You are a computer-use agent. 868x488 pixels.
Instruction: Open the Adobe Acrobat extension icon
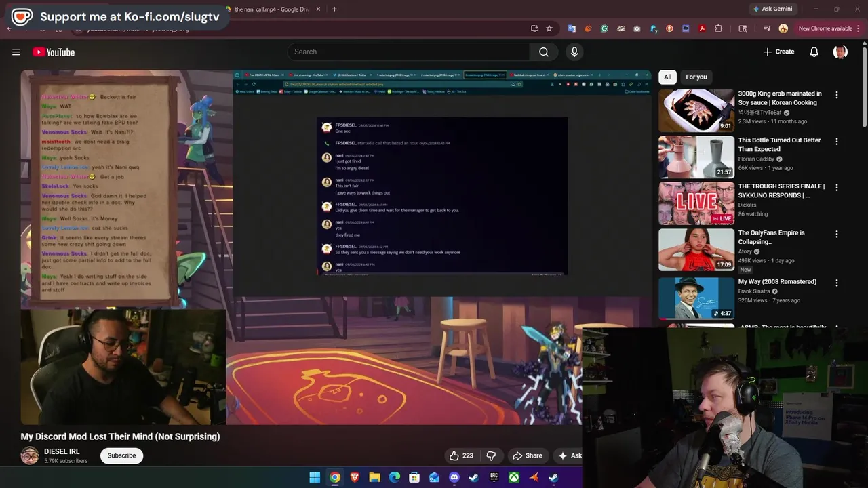click(702, 28)
